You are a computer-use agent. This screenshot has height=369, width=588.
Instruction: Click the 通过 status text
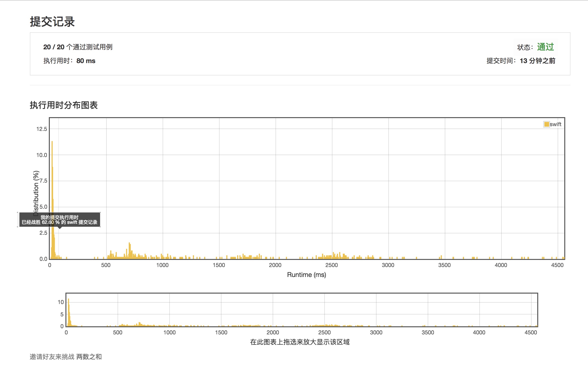[x=545, y=47]
